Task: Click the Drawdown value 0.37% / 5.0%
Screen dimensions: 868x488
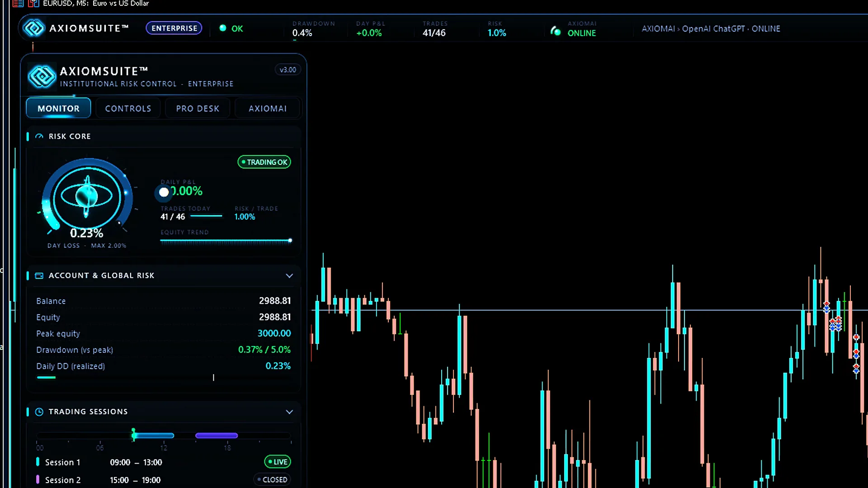Action: [x=264, y=349]
